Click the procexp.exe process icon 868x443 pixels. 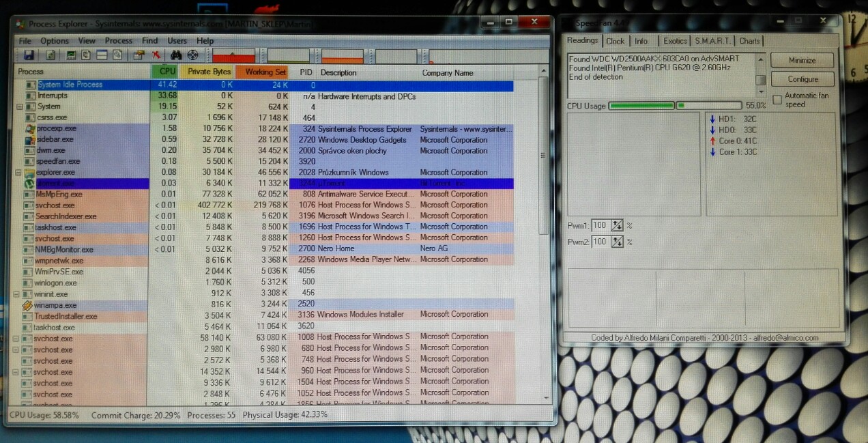coord(30,128)
